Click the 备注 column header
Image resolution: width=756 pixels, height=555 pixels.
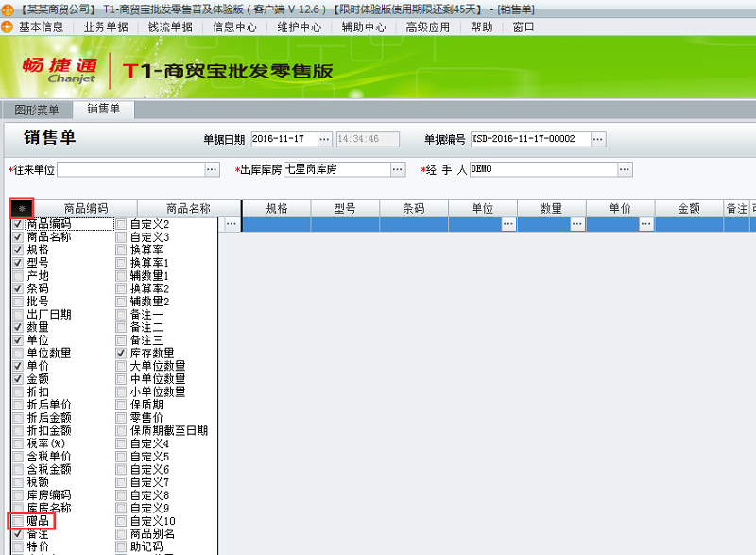tap(737, 208)
